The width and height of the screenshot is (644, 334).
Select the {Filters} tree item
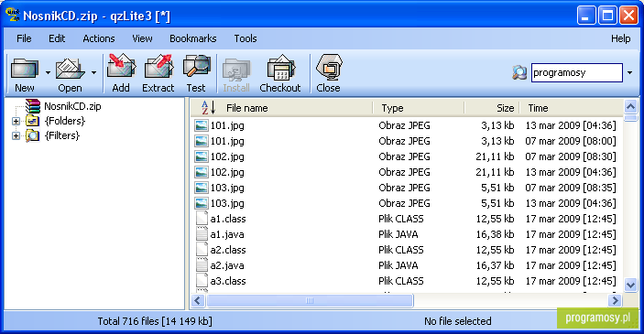pyautogui.click(x=62, y=135)
